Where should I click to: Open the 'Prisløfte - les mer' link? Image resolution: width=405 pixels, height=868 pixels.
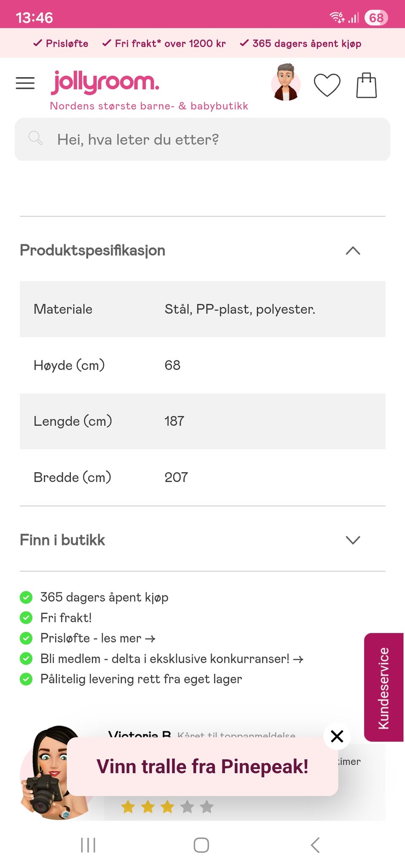tap(98, 638)
